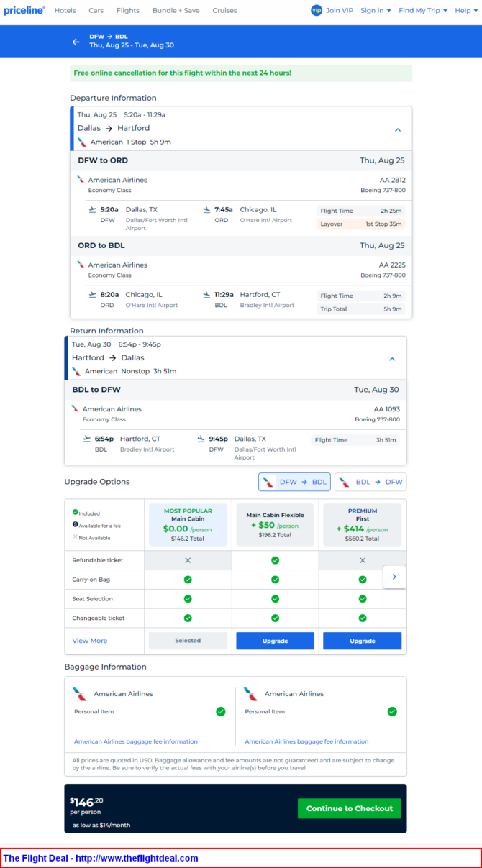Select the Main Cabin fare card
The width and height of the screenshot is (482, 868).
click(188, 525)
